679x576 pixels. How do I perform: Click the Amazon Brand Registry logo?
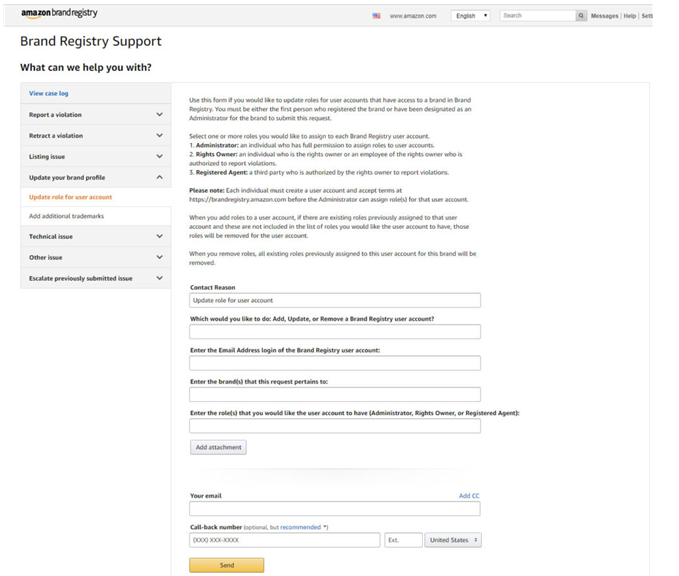[59, 13]
